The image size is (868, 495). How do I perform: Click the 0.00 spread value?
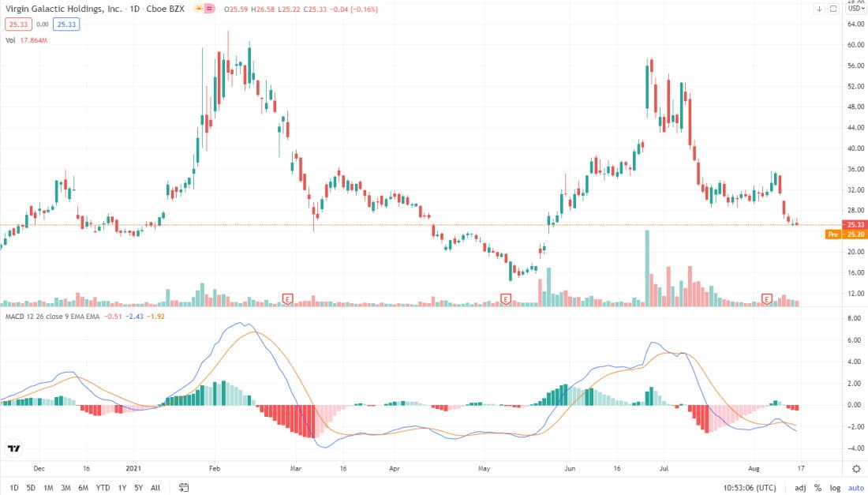(43, 24)
